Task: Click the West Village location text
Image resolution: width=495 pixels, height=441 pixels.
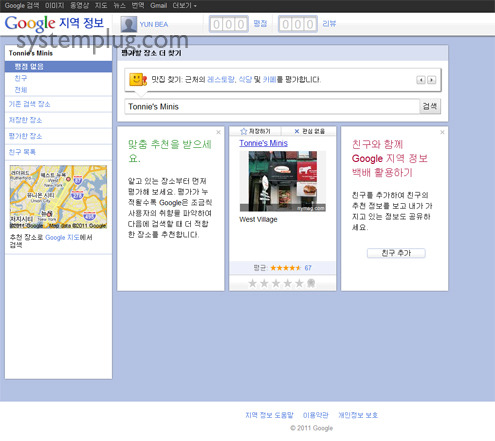Action: coord(258,219)
